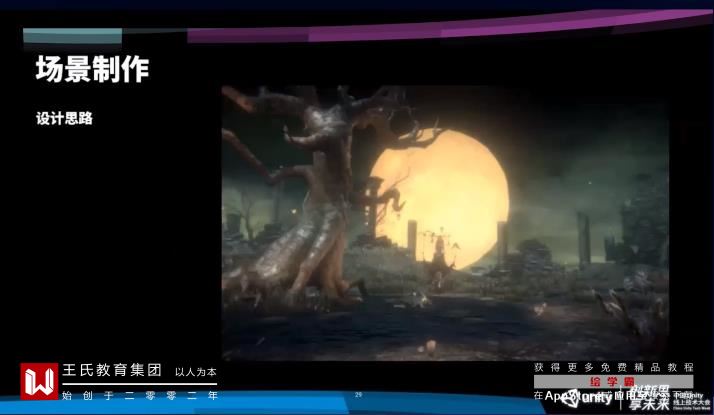Viewport: 714px width, 415px height.
Task: Click the moonlit tree scene image
Action: point(445,223)
